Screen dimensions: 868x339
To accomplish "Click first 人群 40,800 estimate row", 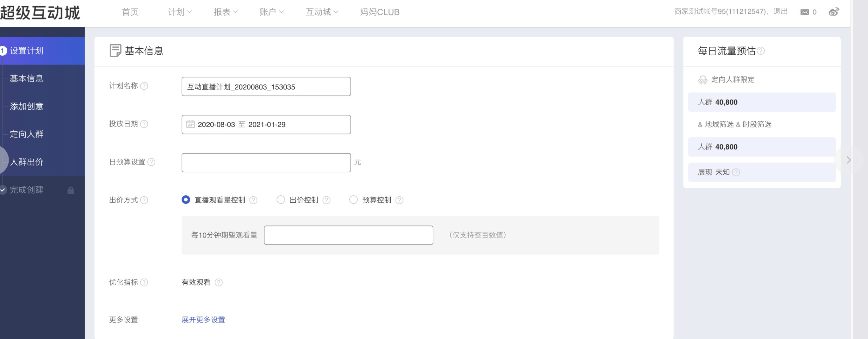I will [x=761, y=102].
